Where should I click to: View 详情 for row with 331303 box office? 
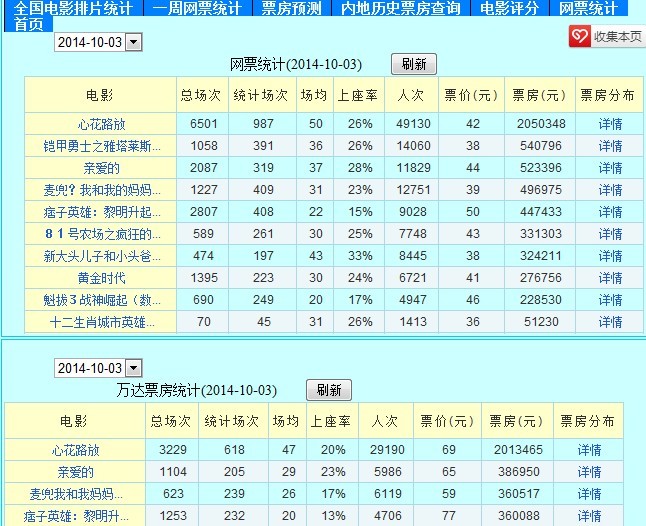coord(610,234)
